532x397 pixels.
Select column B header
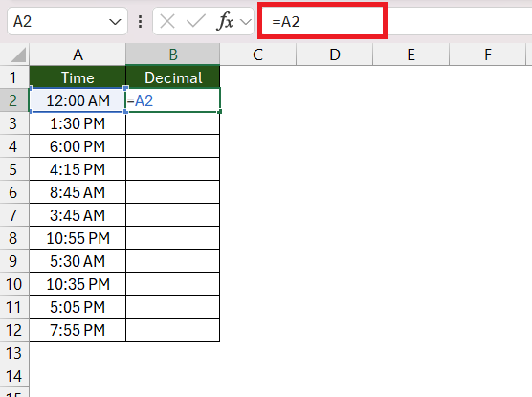click(172, 55)
